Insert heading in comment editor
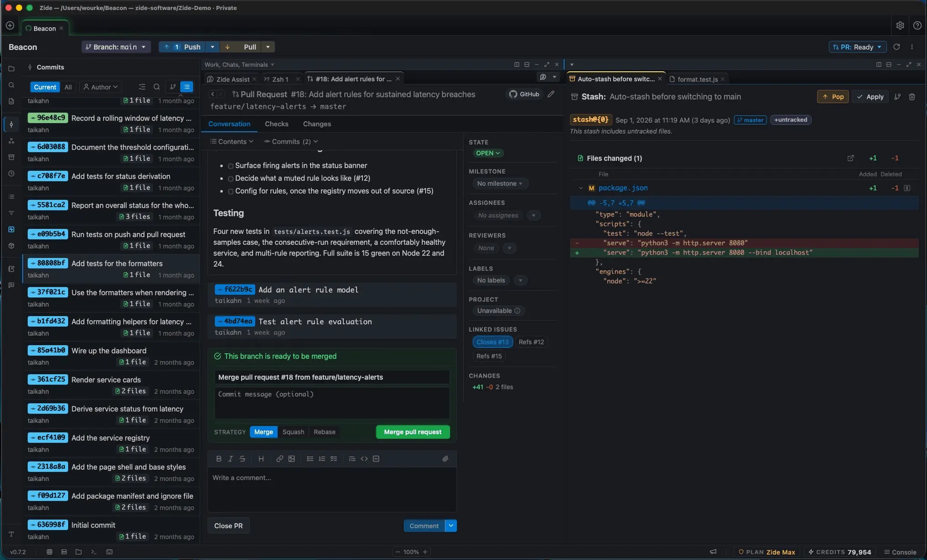This screenshot has width=927, height=560. [x=261, y=459]
